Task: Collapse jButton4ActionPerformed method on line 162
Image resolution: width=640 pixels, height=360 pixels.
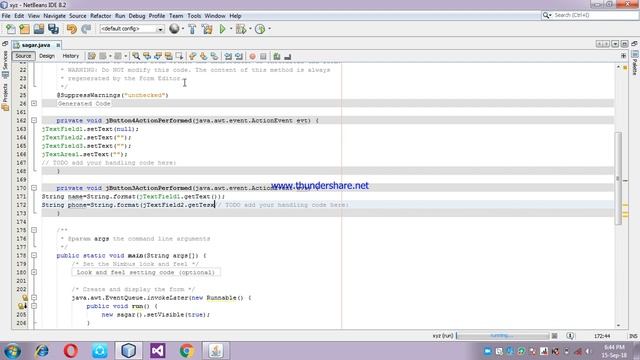Action: pyautogui.click(x=34, y=120)
